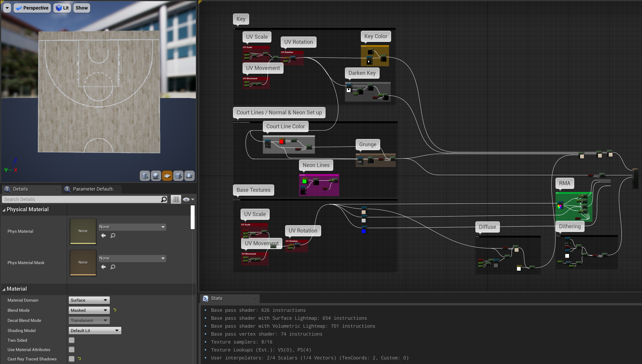Viewport: 642px width, 364px height.
Task: Collapse the Physical Material section
Action: 4,210
